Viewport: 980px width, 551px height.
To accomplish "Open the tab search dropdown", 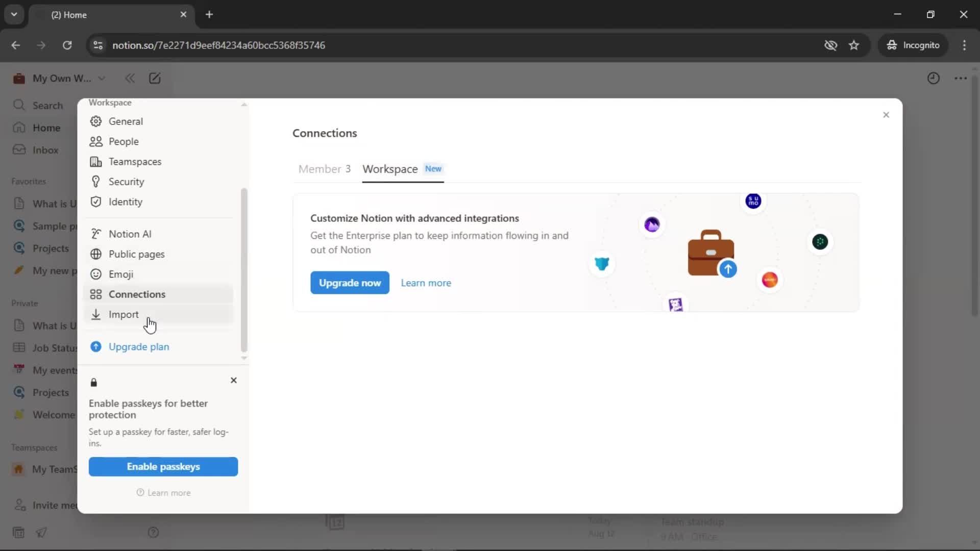I will tap(14, 14).
